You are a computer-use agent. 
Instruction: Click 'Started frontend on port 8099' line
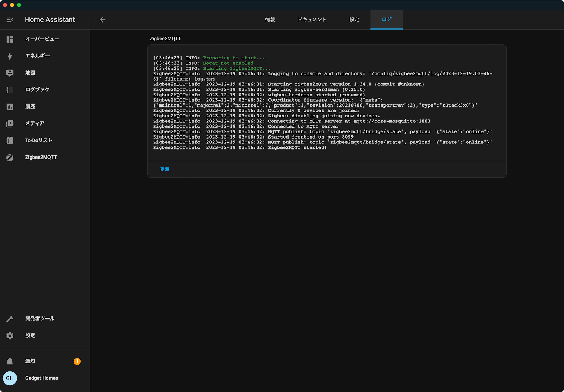(x=253, y=137)
